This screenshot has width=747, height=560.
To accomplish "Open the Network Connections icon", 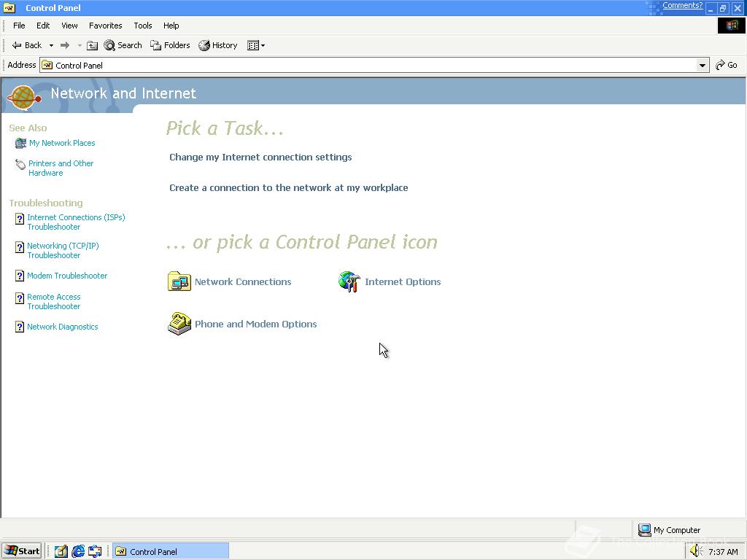I will pos(179,281).
